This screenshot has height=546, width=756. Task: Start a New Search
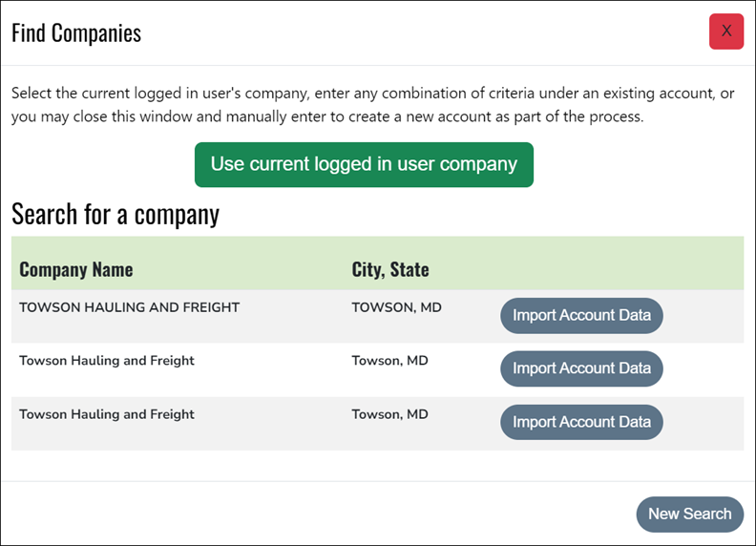690,514
